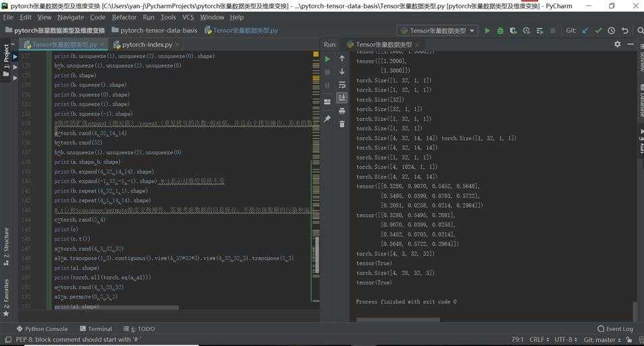Click the project root breadcrumb folder
The image size is (644, 346).
pos(55,30)
